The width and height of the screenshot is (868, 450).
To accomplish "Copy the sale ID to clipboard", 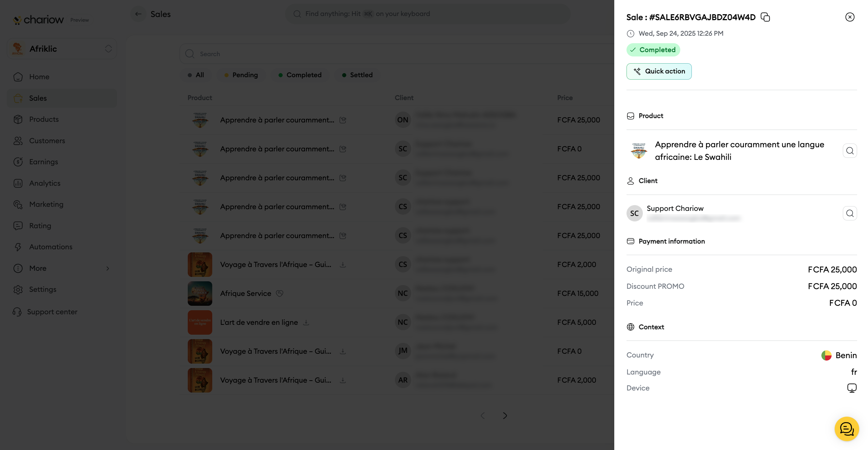I will point(765,17).
